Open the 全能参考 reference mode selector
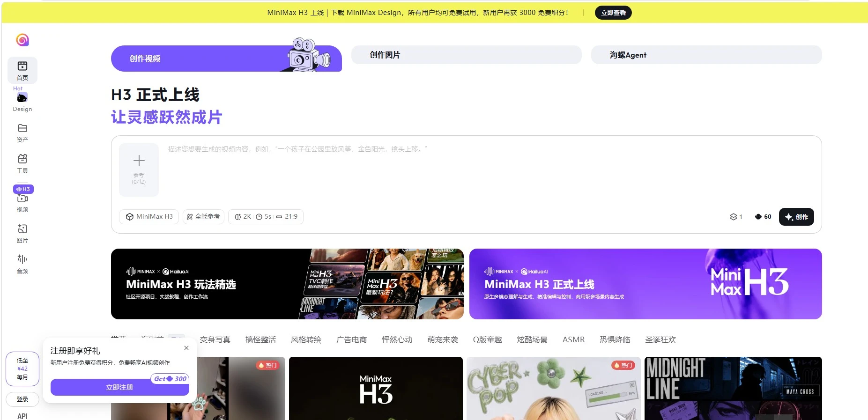The image size is (868, 420). 203,217
